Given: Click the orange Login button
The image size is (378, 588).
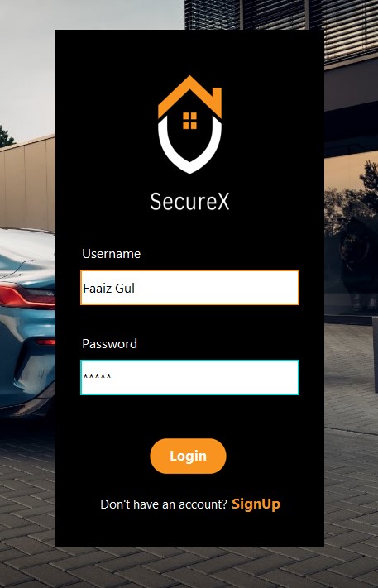Looking at the screenshot, I should (189, 456).
